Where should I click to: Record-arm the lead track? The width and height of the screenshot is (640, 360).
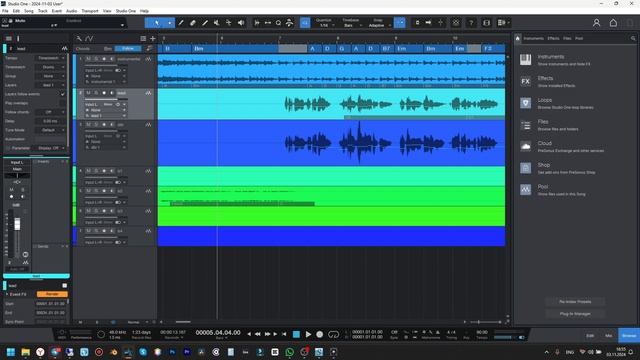[104, 93]
